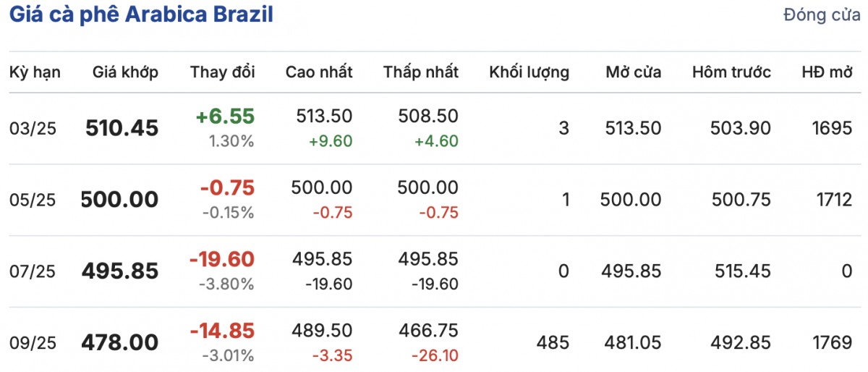Click the "Mở cửa" column header
The width and height of the screenshot is (868, 372).
point(634,72)
